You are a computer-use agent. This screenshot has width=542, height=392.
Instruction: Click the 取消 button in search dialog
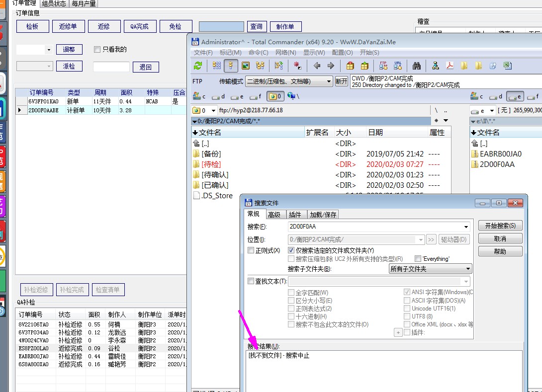pyautogui.click(x=500, y=238)
